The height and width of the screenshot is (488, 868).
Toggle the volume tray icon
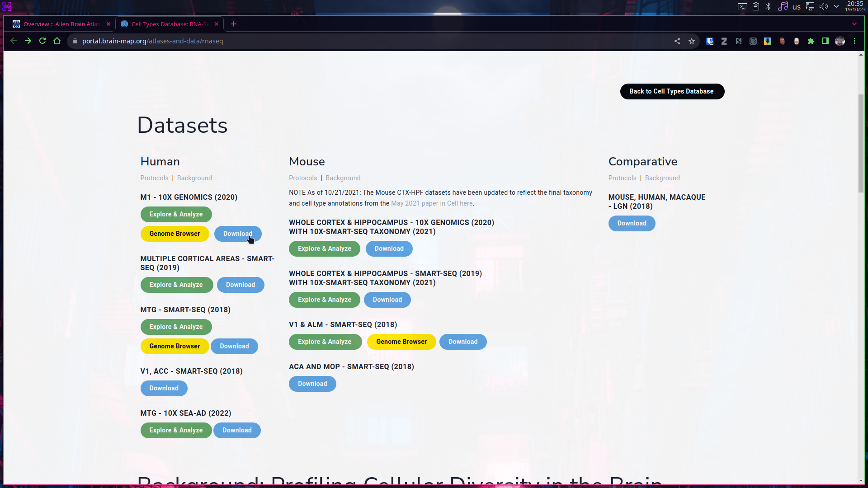click(823, 6)
